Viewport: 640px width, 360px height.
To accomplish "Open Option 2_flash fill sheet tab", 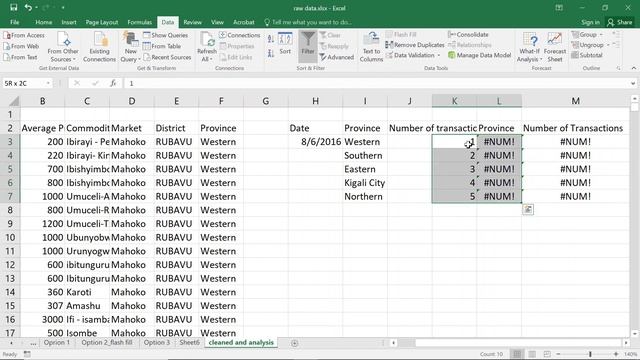I will (x=107, y=343).
